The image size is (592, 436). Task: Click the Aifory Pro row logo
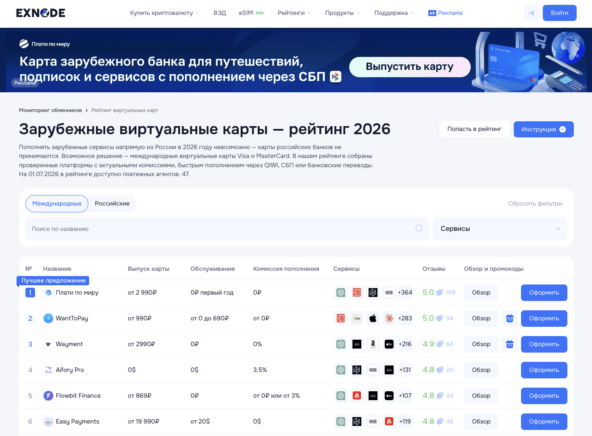(x=48, y=370)
